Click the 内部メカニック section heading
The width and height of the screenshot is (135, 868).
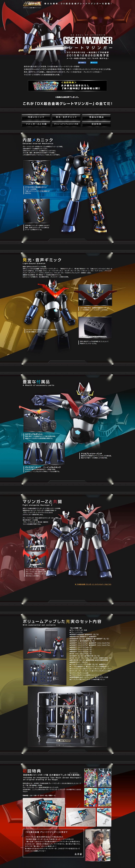tap(38, 140)
